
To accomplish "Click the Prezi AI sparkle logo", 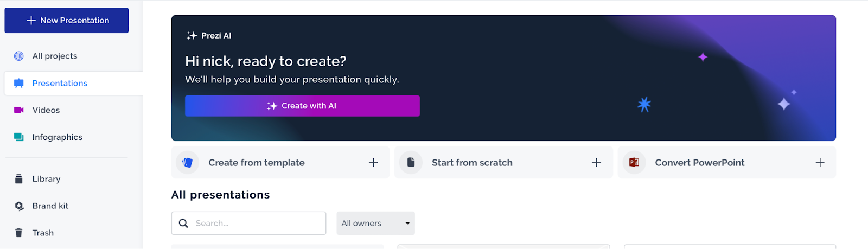I will coord(192,36).
